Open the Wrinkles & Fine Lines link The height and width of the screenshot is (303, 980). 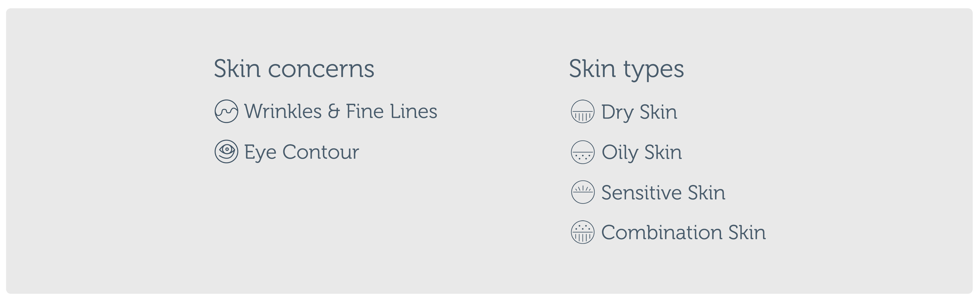pyautogui.click(x=340, y=112)
